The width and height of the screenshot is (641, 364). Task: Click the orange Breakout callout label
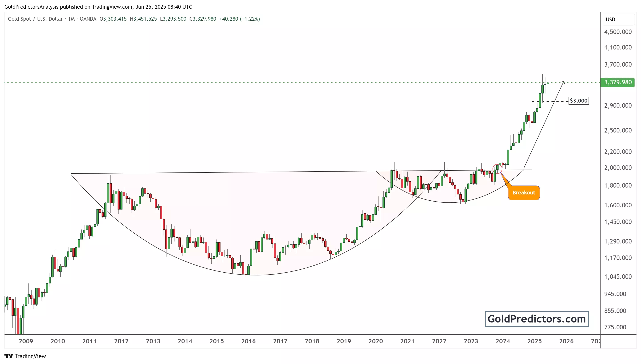[x=524, y=193]
